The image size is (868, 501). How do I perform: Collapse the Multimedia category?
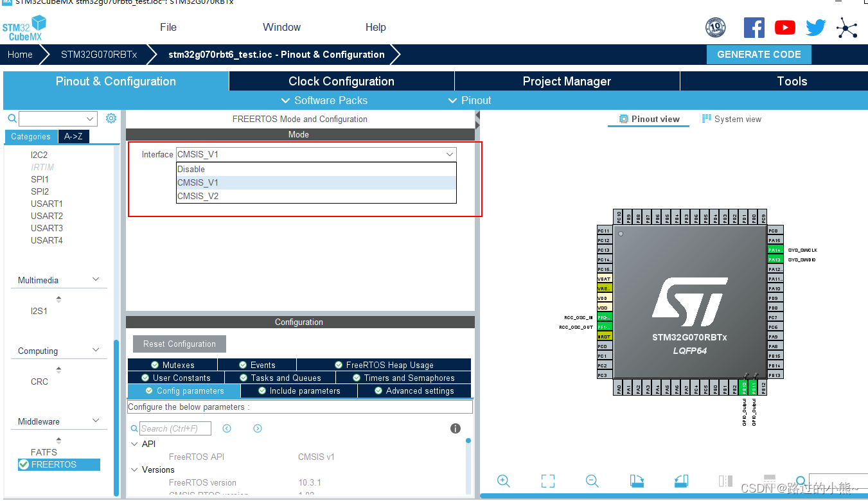[x=96, y=279]
